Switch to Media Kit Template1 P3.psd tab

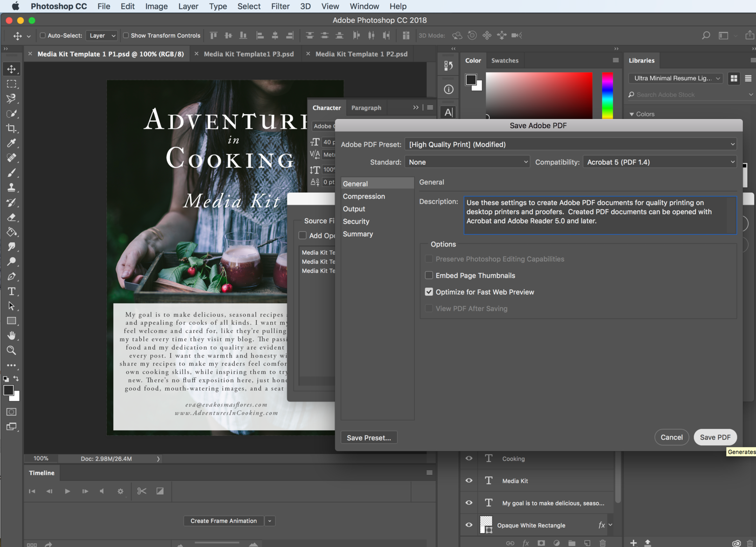click(x=249, y=54)
